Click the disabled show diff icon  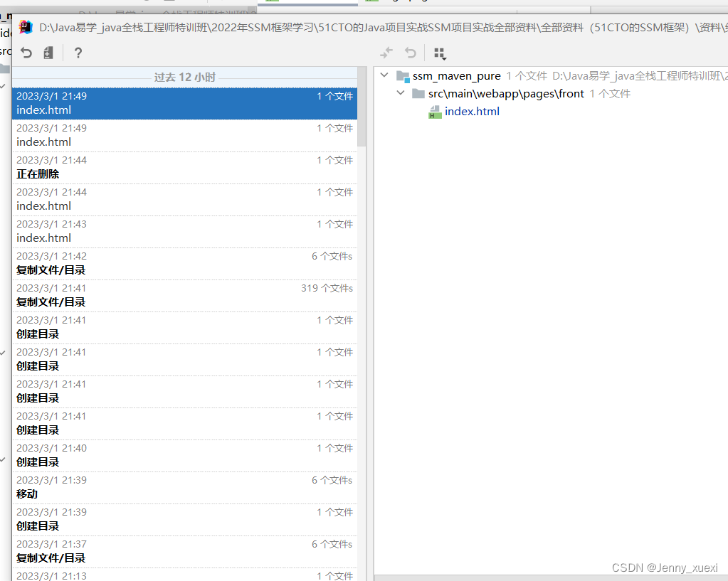386,53
